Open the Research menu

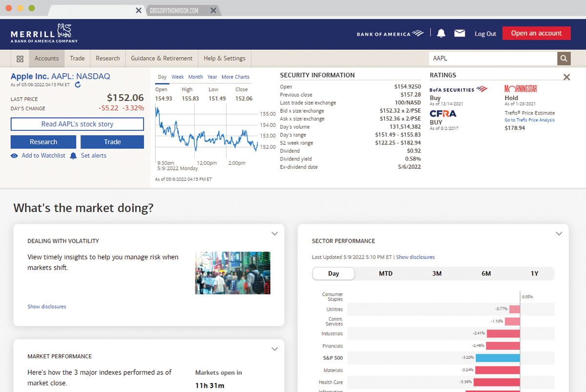click(x=108, y=59)
